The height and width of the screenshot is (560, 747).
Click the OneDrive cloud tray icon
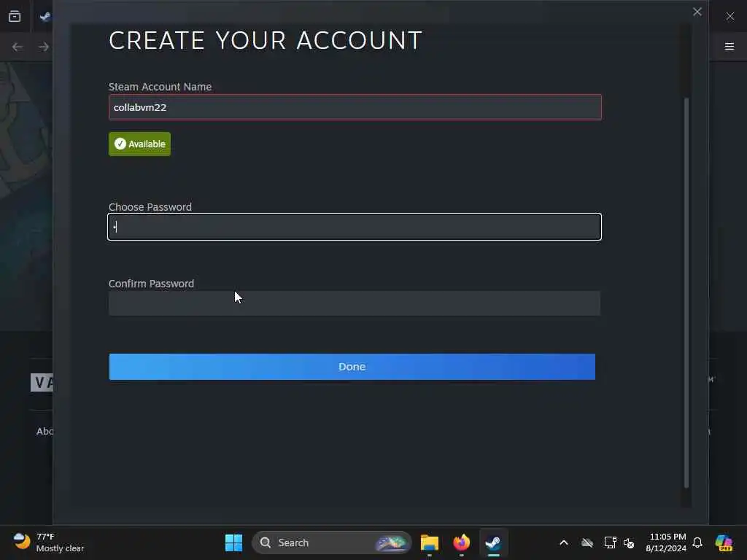587,542
